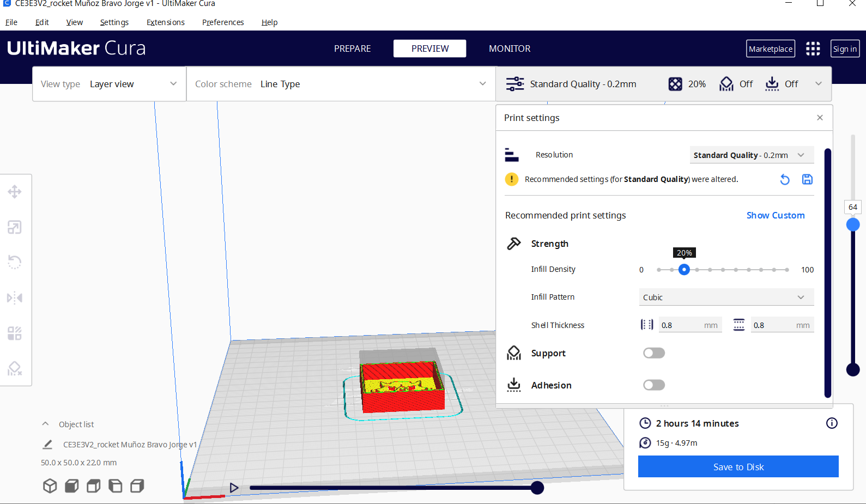Click the "2 hours 14 minutes" print time
866x504 pixels.
[698, 423]
